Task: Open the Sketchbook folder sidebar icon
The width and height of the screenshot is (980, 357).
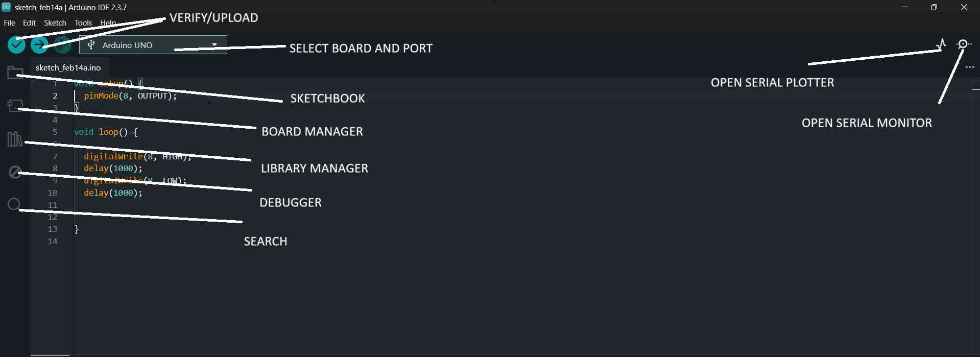Action: (15, 72)
